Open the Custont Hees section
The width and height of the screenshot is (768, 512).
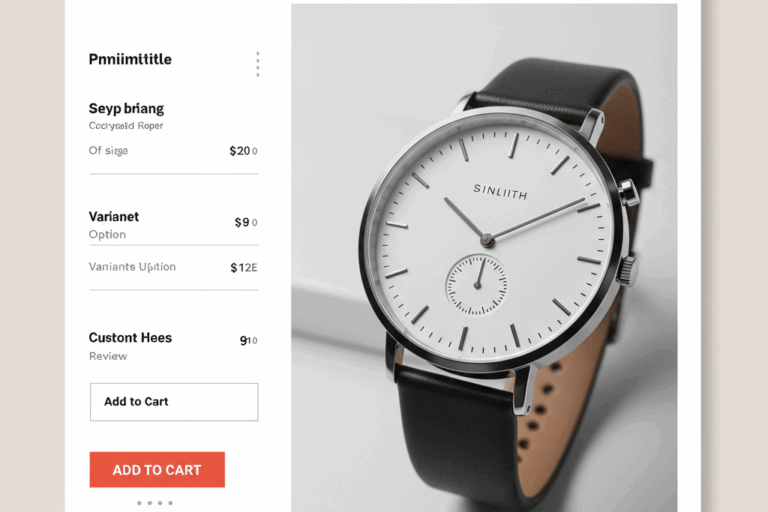pyautogui.click(x=130, y=338)
